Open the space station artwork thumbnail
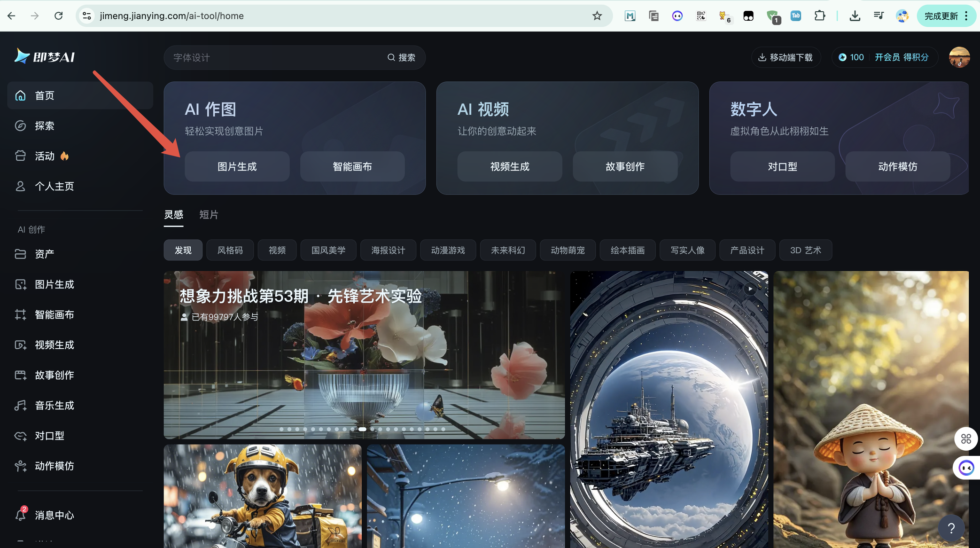 (669, 409)
